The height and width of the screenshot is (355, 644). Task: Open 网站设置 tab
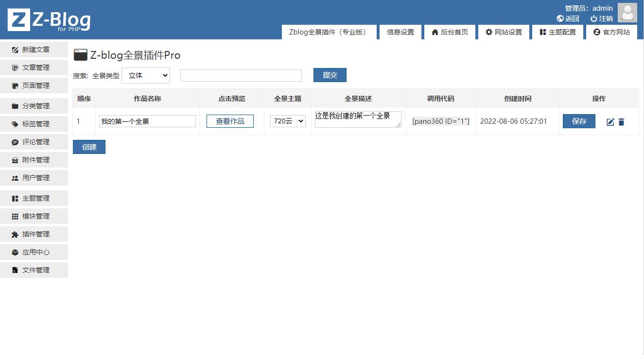[504, 32]
